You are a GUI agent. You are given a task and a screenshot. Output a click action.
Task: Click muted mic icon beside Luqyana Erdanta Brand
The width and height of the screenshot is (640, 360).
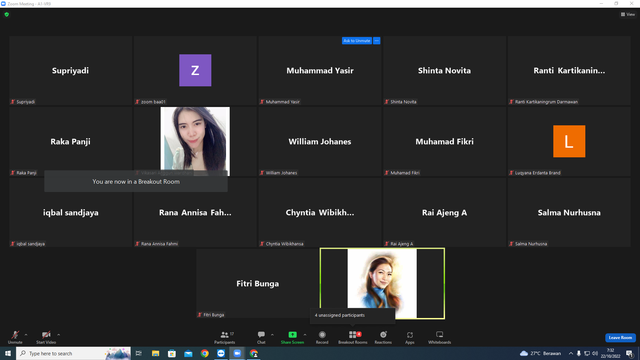tap(511, 173)
